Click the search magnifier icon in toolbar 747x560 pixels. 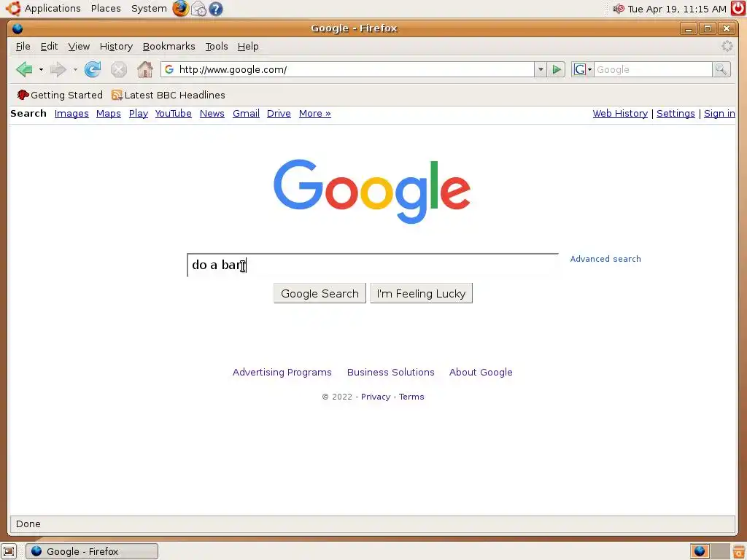[x=721, y=69]
